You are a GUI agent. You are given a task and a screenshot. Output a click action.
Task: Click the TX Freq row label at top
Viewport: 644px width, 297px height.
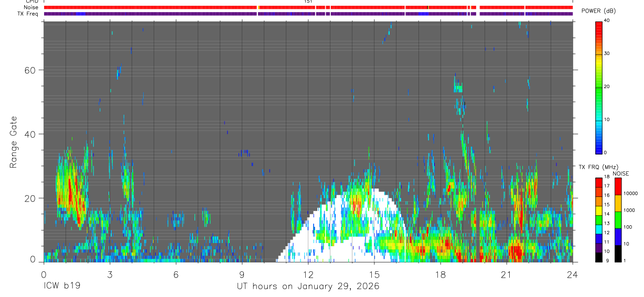point(28,14)
